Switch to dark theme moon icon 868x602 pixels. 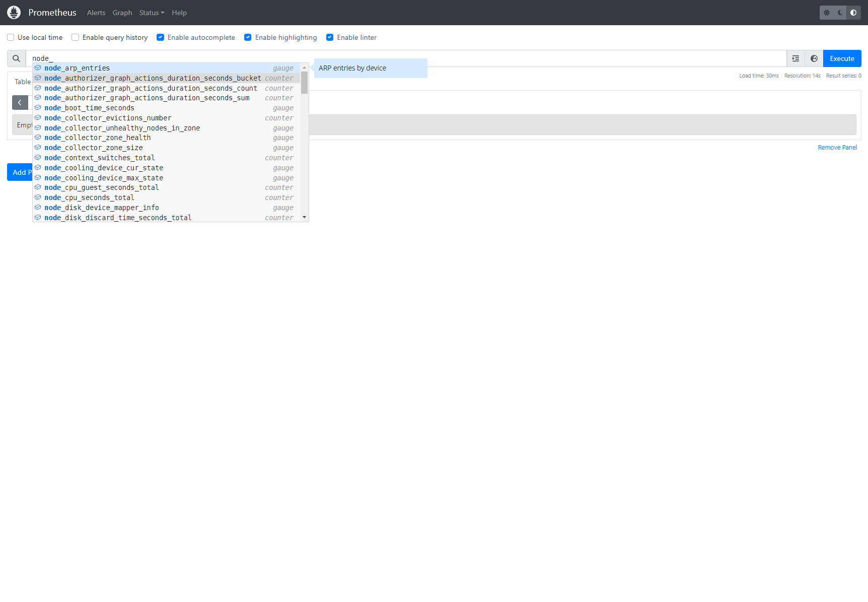[840, 13]
